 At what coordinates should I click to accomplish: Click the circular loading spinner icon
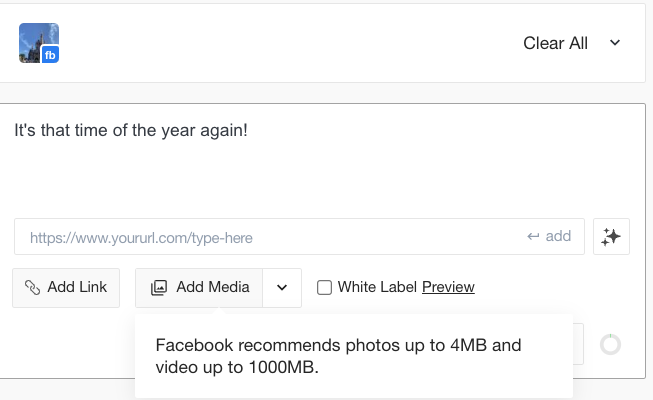point(611,345)
